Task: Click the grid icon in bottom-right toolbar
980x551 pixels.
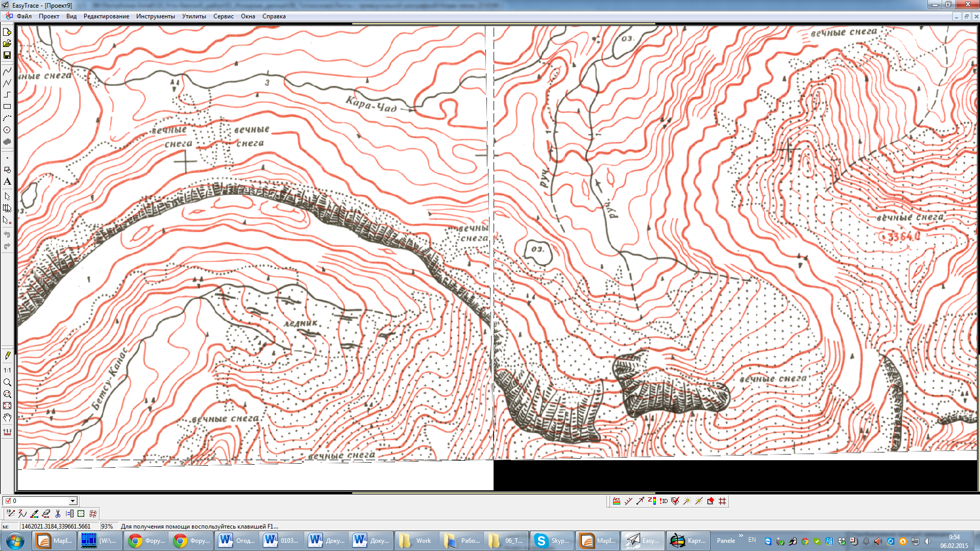Action: [722, 501]
